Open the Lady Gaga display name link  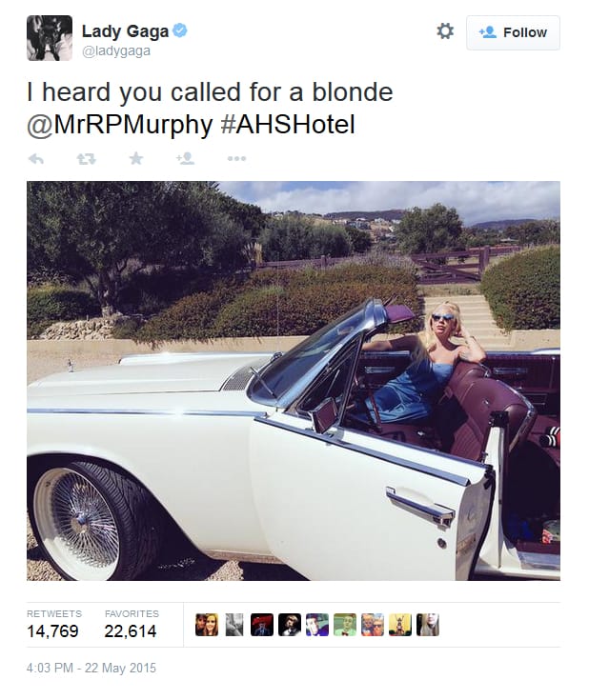pyautogui.click(x=125, y=31)
